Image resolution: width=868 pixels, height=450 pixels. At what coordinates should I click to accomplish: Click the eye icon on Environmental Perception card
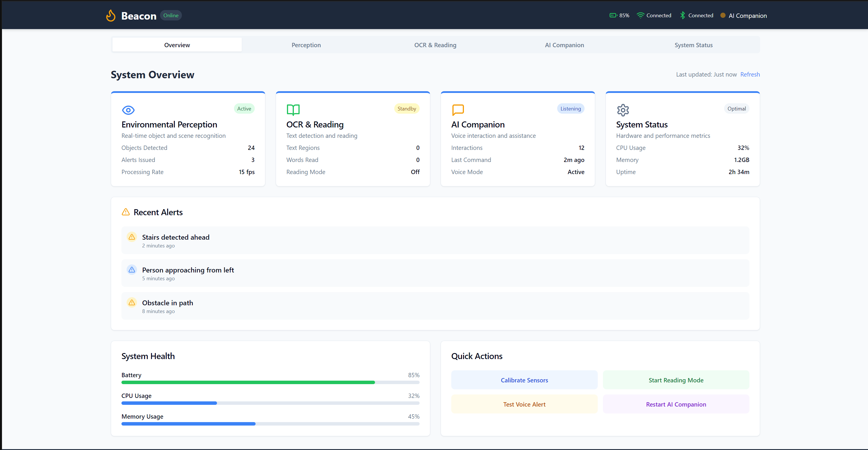tap(128, 110)
